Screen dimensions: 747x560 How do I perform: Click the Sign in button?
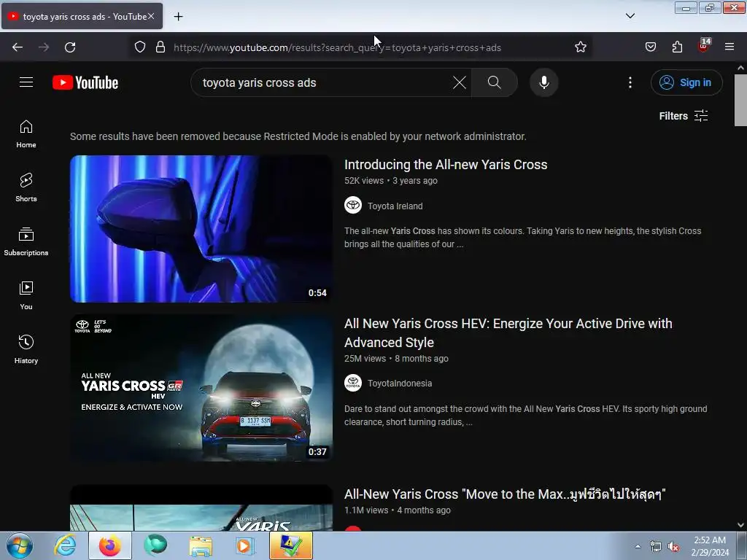tap(686, 82)
